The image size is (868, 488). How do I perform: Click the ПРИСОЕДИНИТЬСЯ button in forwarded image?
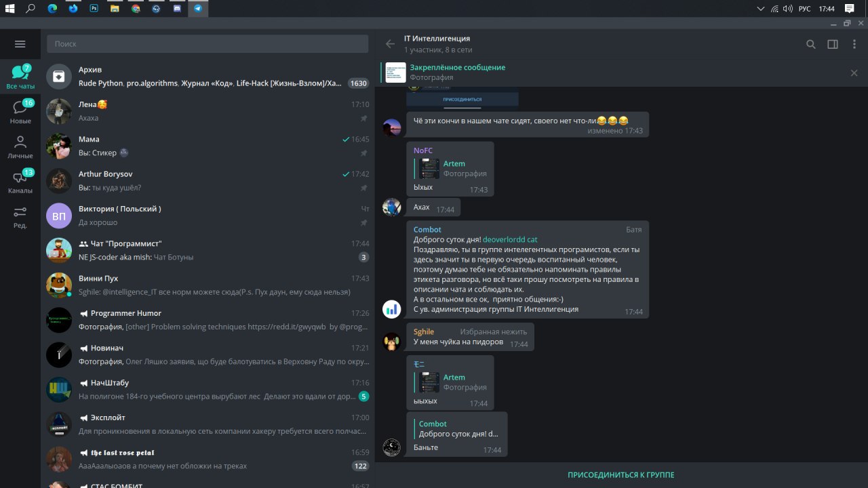pos(462,100)
